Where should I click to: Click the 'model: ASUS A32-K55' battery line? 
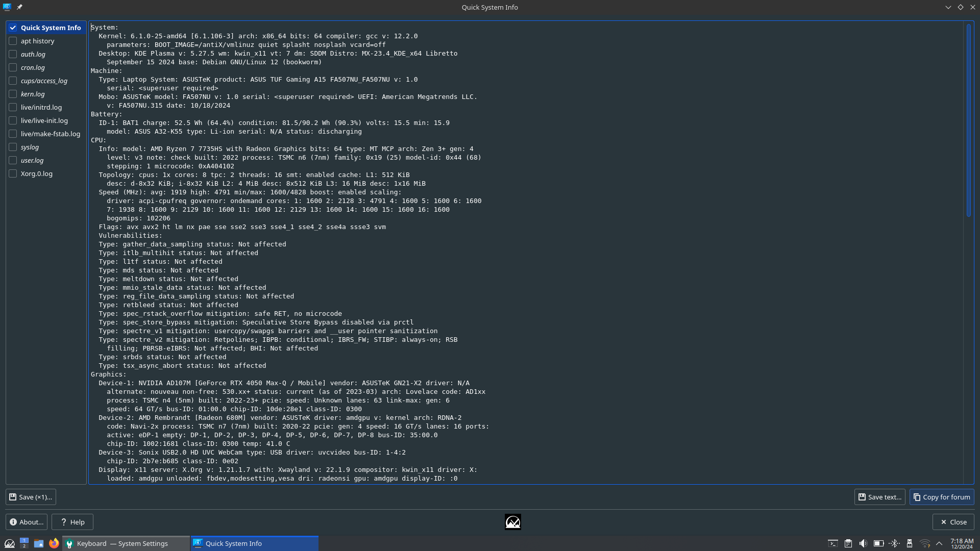(x=234, y=132)
